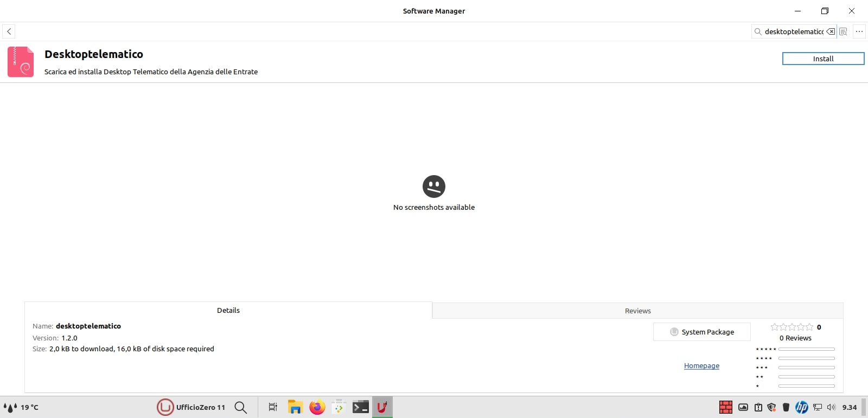Switch to the Details tab

228,310
